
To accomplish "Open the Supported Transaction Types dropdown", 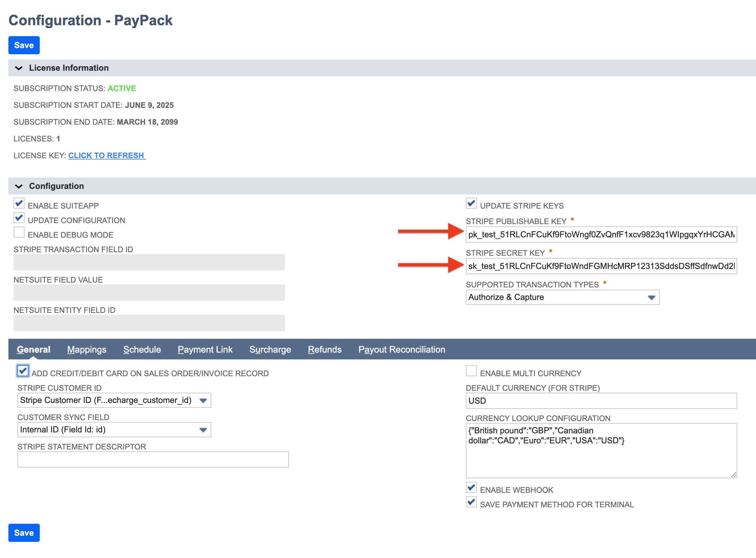I will [x=562, y=297].
